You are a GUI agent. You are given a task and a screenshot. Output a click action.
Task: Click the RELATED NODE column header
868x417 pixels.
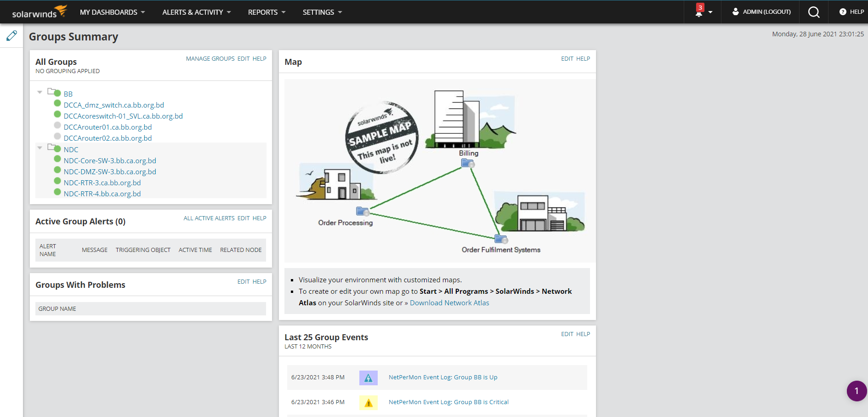coord(241,250)
